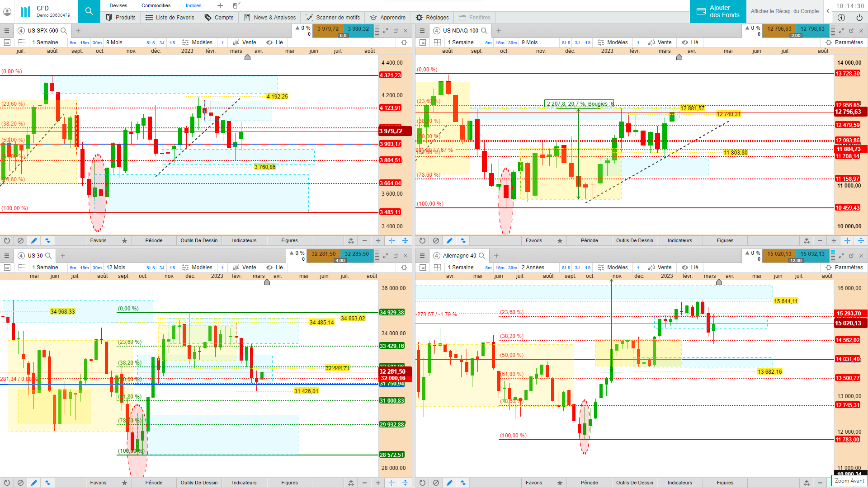Toggle Lié link option on US 30 chart
The height and width of the screenshot is (488, 868).
click(274, 267)
